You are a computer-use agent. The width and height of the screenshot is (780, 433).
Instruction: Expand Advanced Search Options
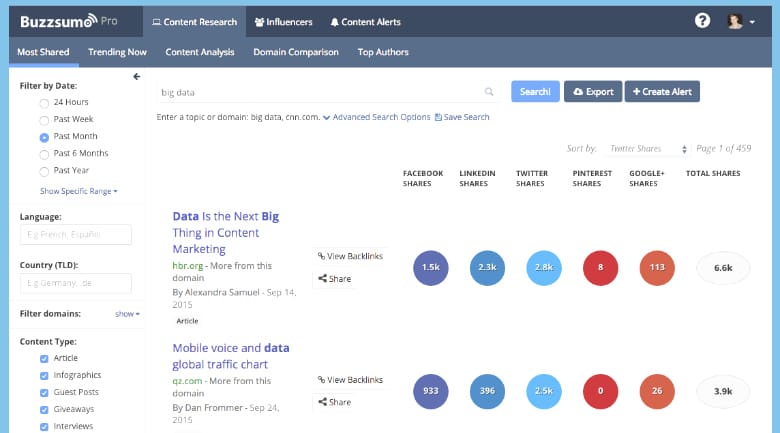(380, 117)
